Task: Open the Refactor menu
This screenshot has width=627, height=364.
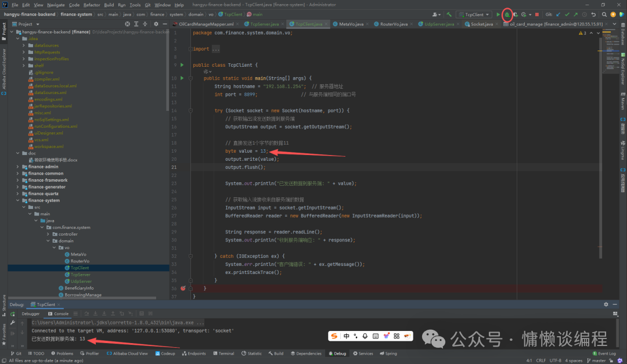Action: point(92,5)
